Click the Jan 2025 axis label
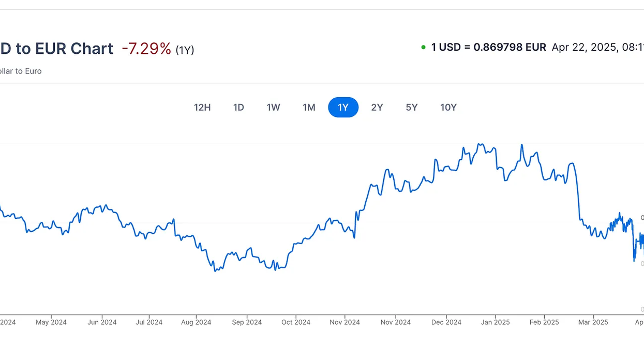The image size is (644, 362). (x=495, y=322)
